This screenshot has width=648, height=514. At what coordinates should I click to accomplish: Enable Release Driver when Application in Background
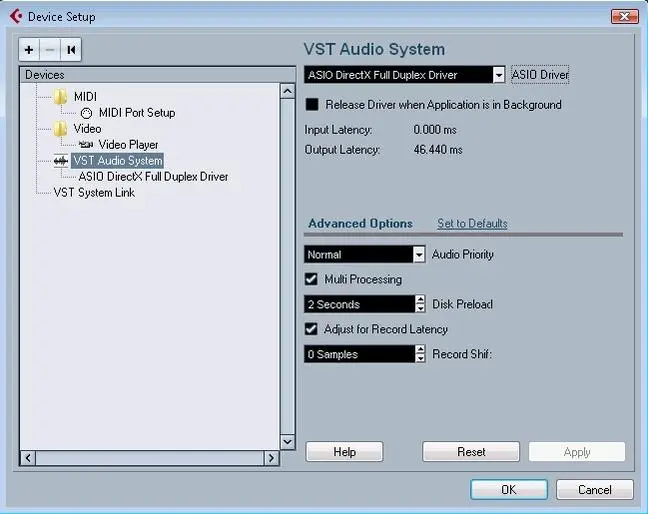pos(312,105)
